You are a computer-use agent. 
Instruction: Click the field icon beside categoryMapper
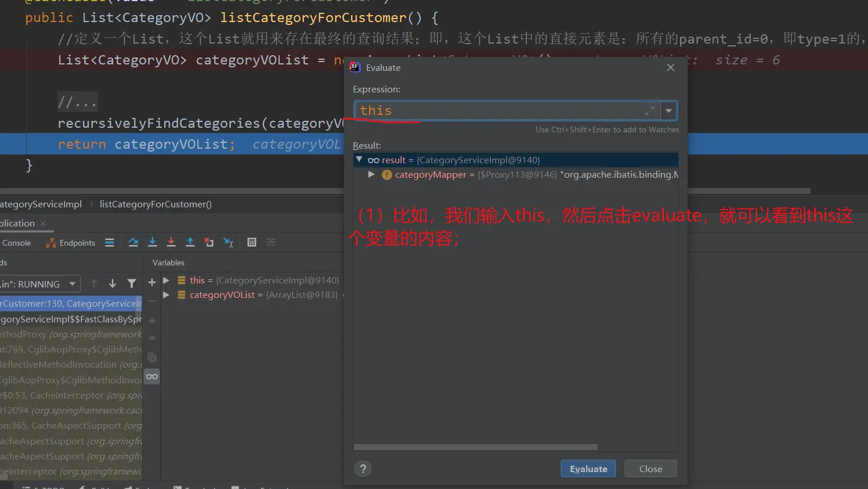tap(387, 175)
